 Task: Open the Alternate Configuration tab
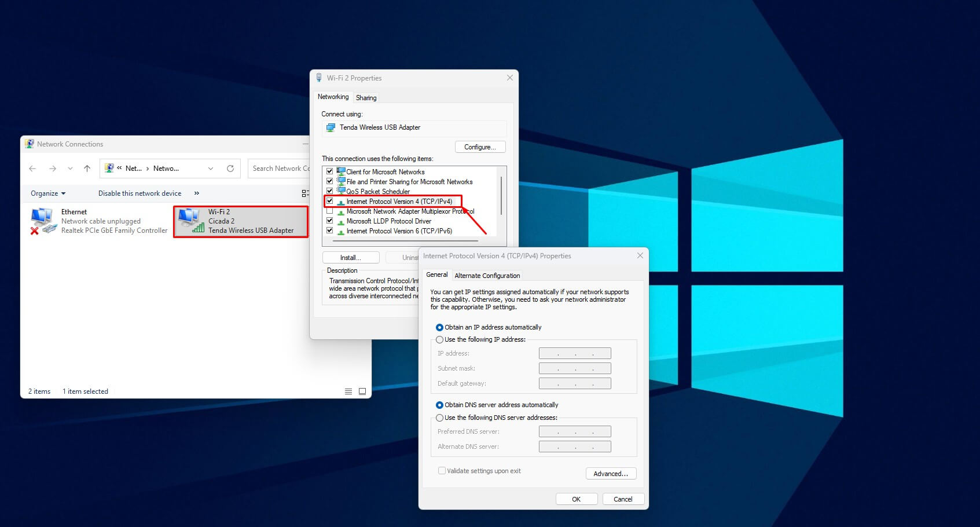click(x=487, y=276)
